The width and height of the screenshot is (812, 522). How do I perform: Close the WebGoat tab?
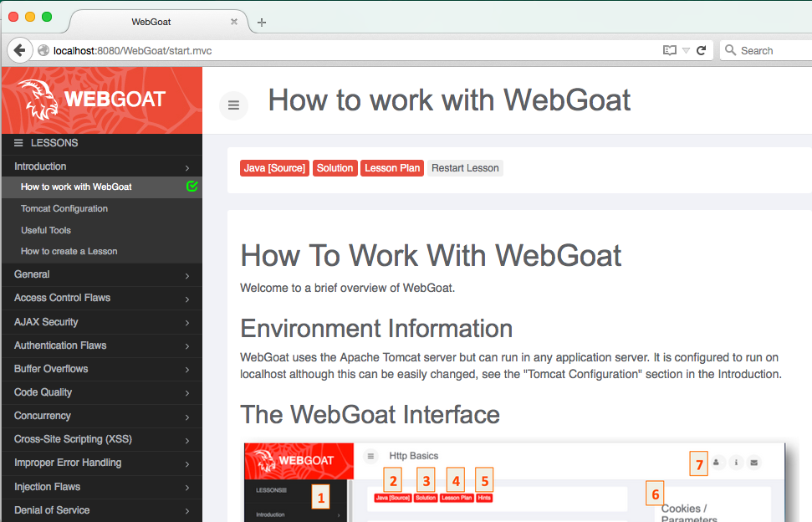pos(234,22)
